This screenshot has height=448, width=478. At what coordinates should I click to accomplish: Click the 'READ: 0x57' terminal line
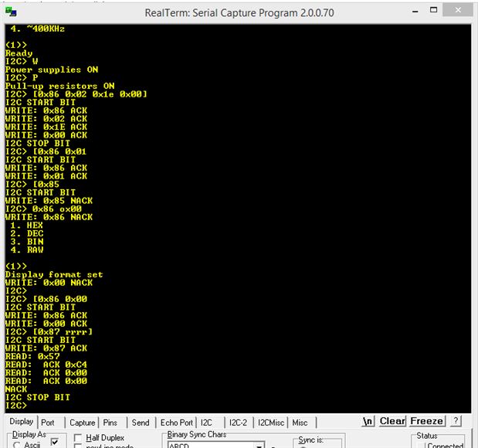[32, 357]
